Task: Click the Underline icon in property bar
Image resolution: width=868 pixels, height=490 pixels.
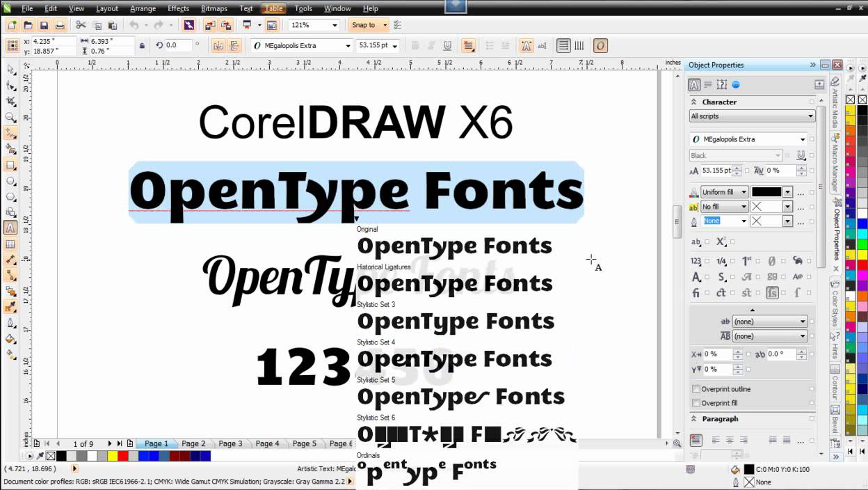Action: coord(447,45)
